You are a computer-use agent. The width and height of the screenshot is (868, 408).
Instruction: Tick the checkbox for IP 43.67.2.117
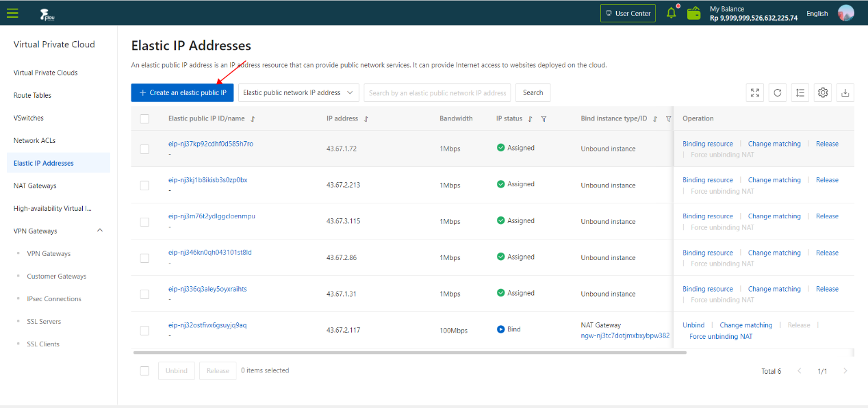pos(144,331)
